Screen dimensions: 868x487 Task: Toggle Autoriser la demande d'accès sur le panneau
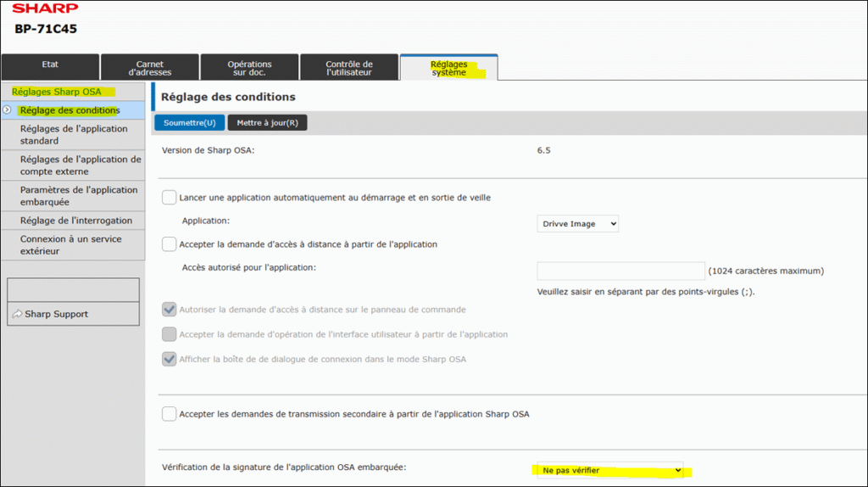click(169, 310)
